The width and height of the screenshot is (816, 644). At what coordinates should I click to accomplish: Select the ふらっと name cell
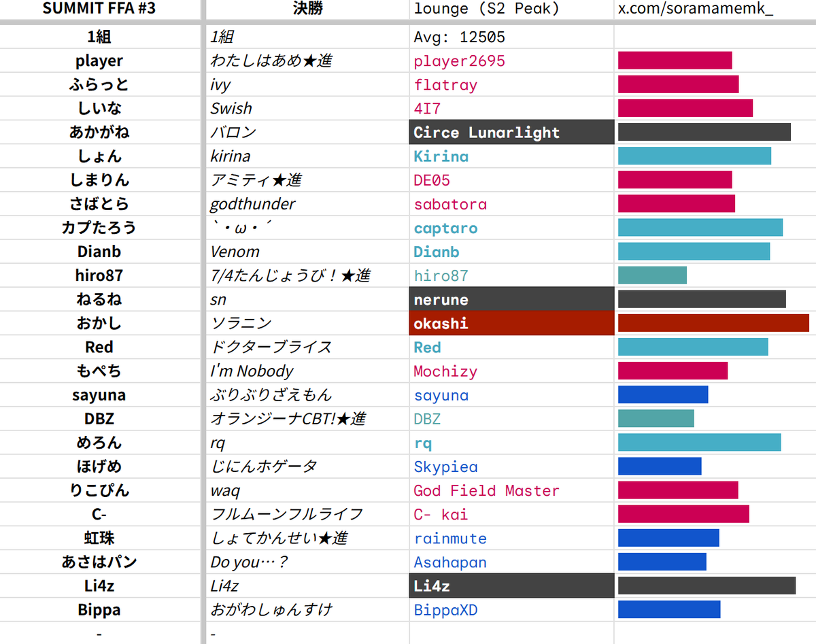(x=99, y=84)
